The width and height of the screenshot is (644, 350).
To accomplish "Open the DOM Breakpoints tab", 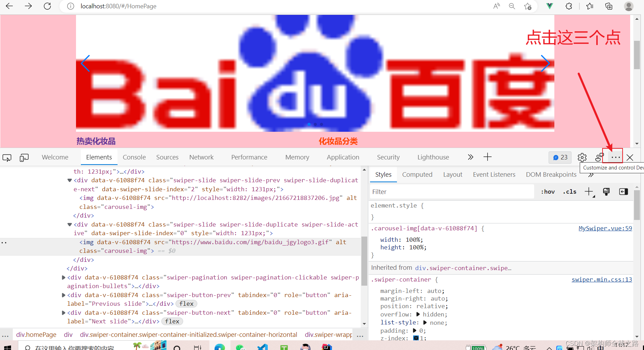I will point(551,175).
